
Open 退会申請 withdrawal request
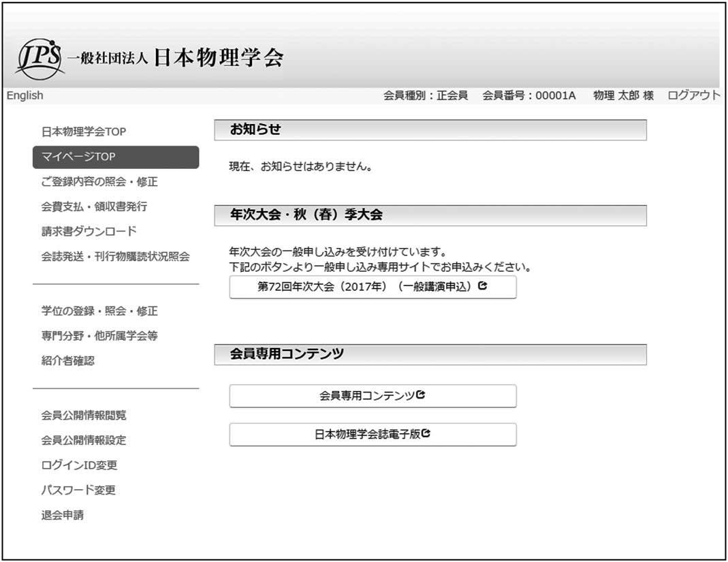coord(63,515)
